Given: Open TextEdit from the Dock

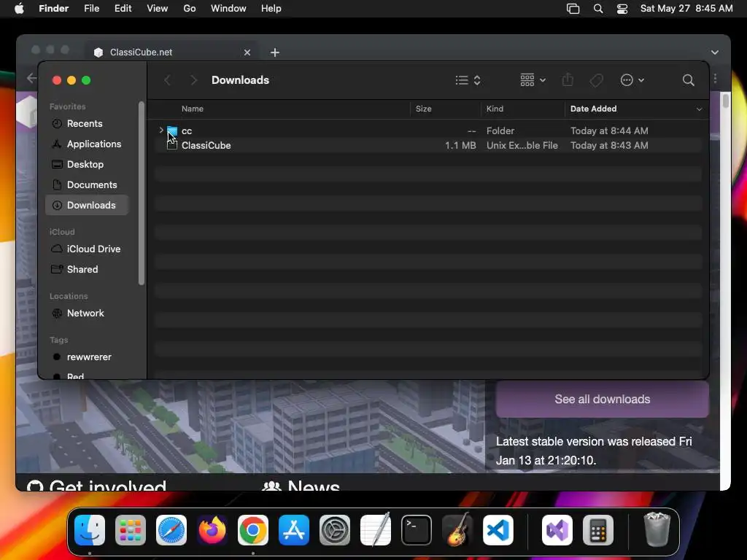Looking at the screenshot, I should (376, 529).
